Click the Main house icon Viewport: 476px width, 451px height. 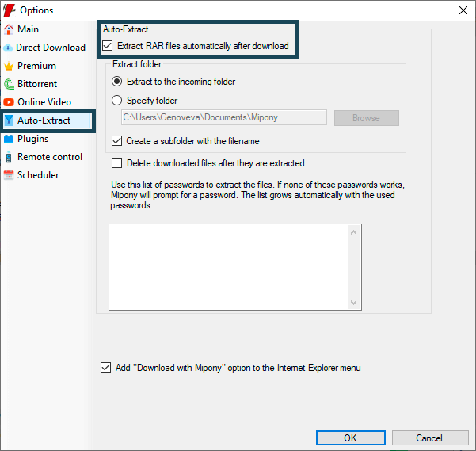pos(9,29)
